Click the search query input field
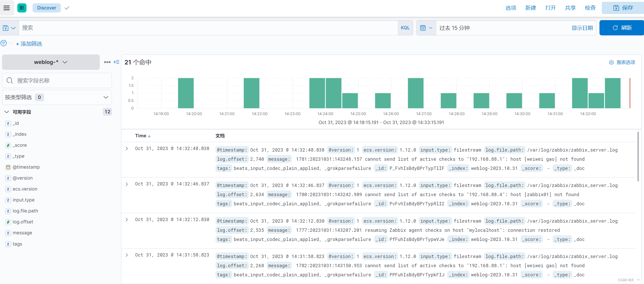This screenshot has height=284, width=644. (208, 28)
